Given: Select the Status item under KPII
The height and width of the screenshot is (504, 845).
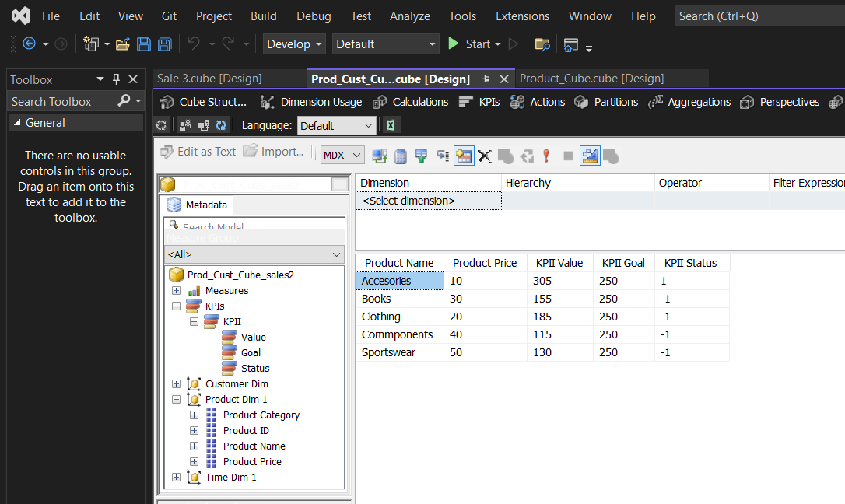Looking at the screenshot, I should (x=255, y=369).
